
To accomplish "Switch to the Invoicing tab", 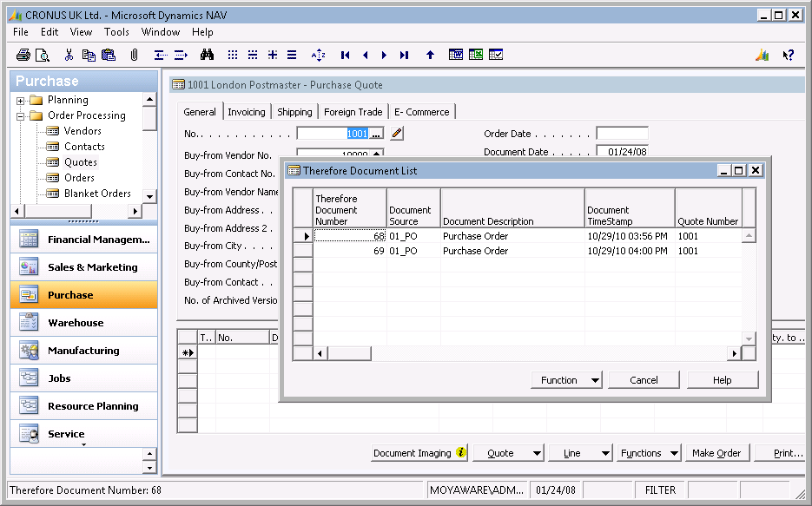I will pos(247,112).
